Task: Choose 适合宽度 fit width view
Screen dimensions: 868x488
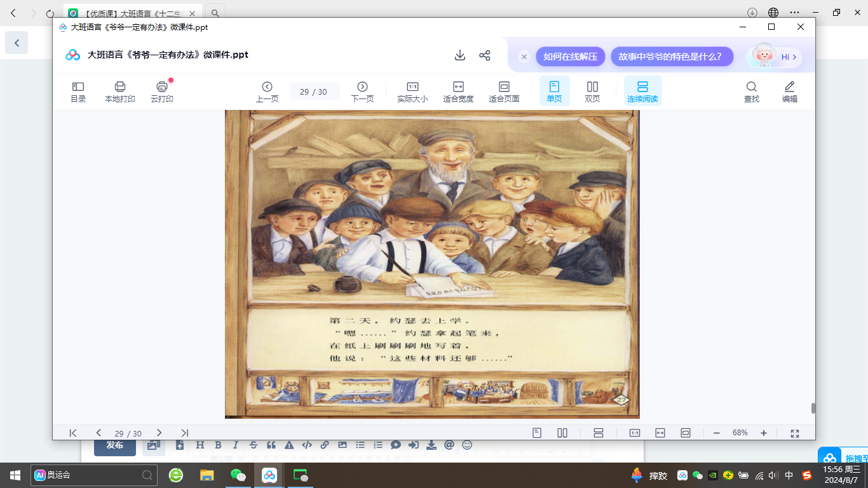Action: pyautogui.click(x=458, y=91)
